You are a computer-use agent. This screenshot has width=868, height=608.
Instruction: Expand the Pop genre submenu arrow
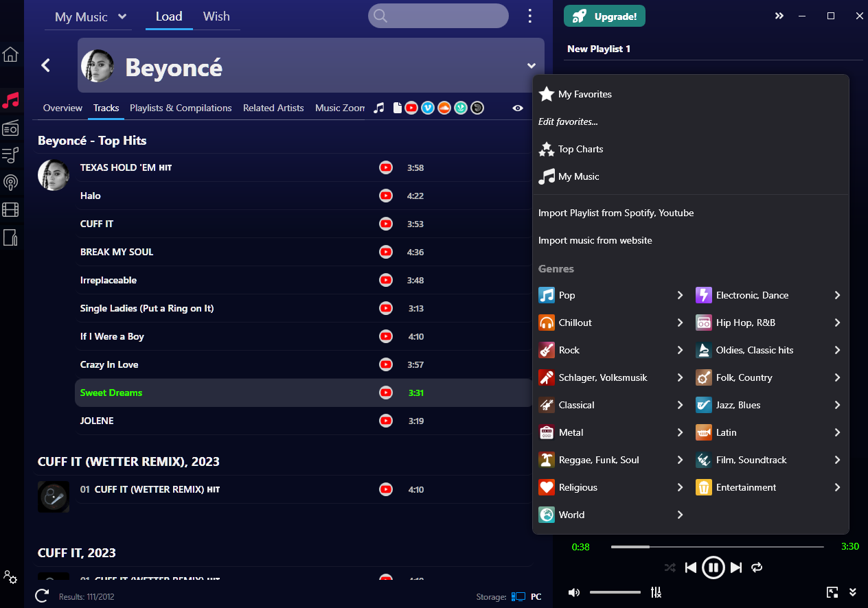680,295
